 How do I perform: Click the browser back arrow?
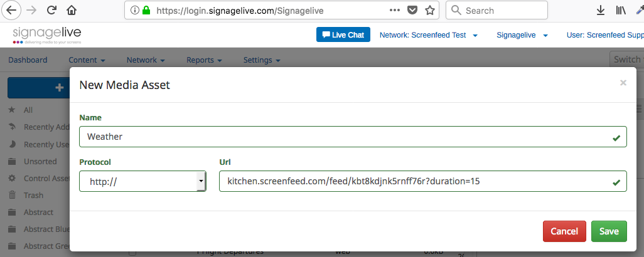(12, 11)
